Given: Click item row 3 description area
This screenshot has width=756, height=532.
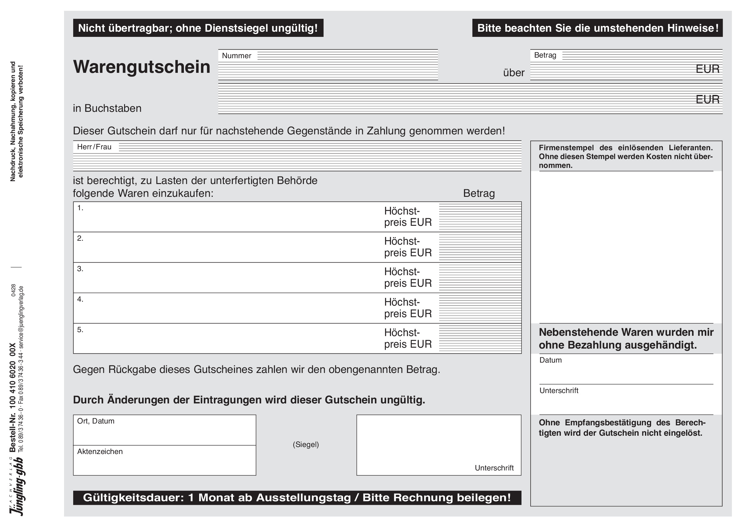Looking at the screenshot, I should tap(227, 278).
